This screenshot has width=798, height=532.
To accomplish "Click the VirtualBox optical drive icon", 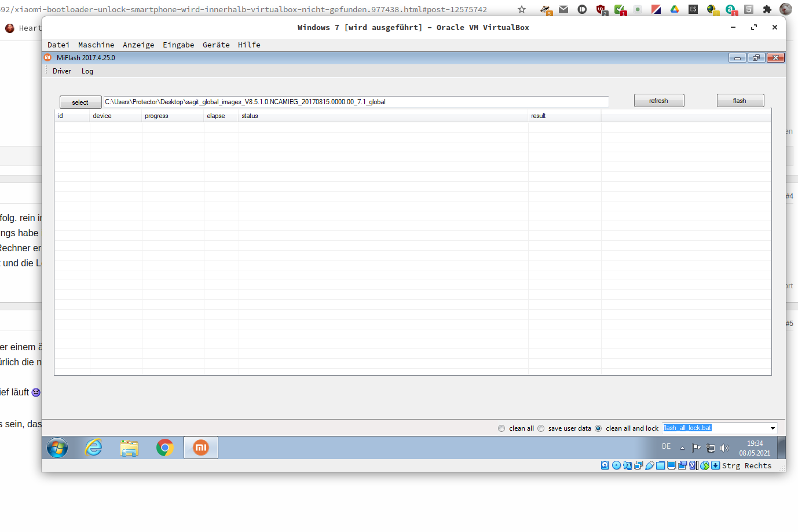I will click(x=616, y=465).
